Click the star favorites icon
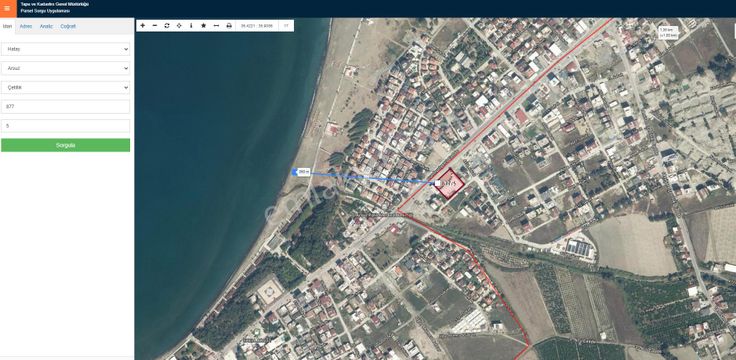Image resolution: width=736 pixels, height=360 pixels. point(203,26)
